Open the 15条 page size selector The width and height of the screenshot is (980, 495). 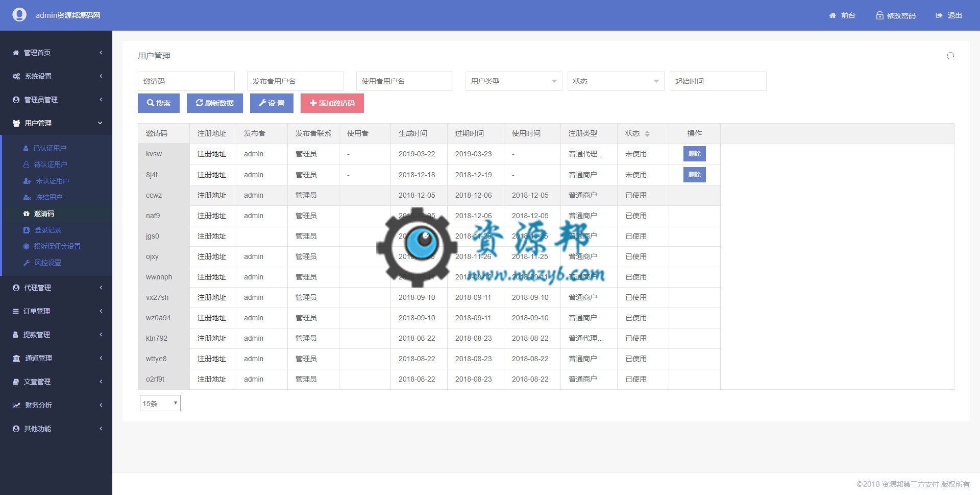pyautogui.click(x=160, y=404)
